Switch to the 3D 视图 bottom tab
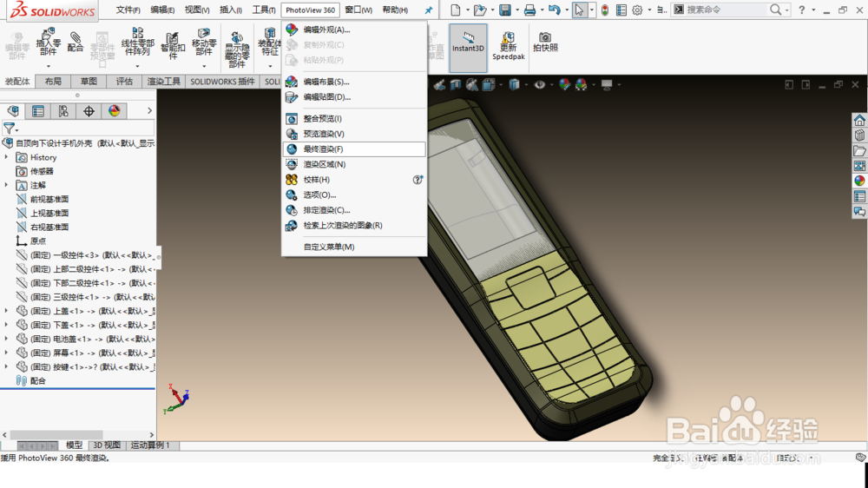Screen dimensions: 868x488 pyautogui.click(x=106, y=445)
